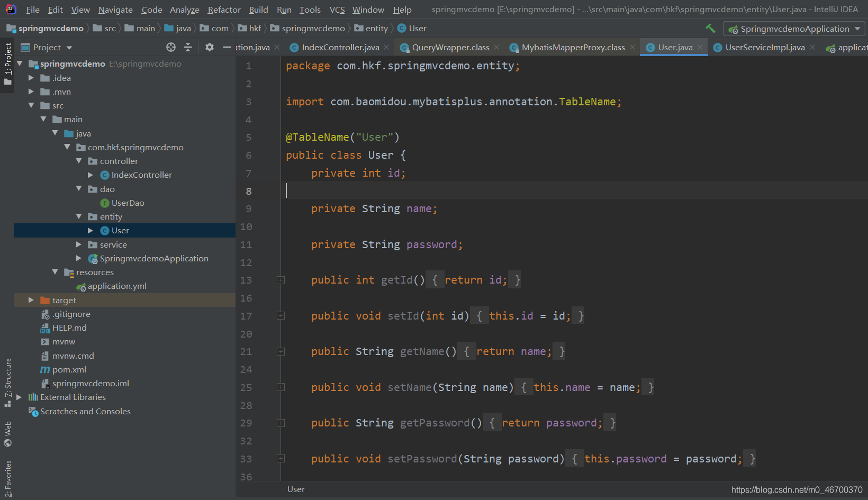Click the IntelliJ IDEA logo icon
The width and height of the screenshot is (868, 500).
11,9
